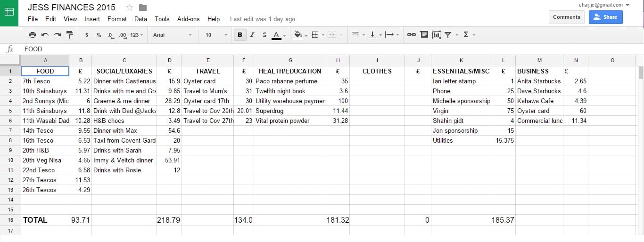Viewport: 644px width, 242px height.
Task: Click the blue Share button
Action: (x=605, y=17)
